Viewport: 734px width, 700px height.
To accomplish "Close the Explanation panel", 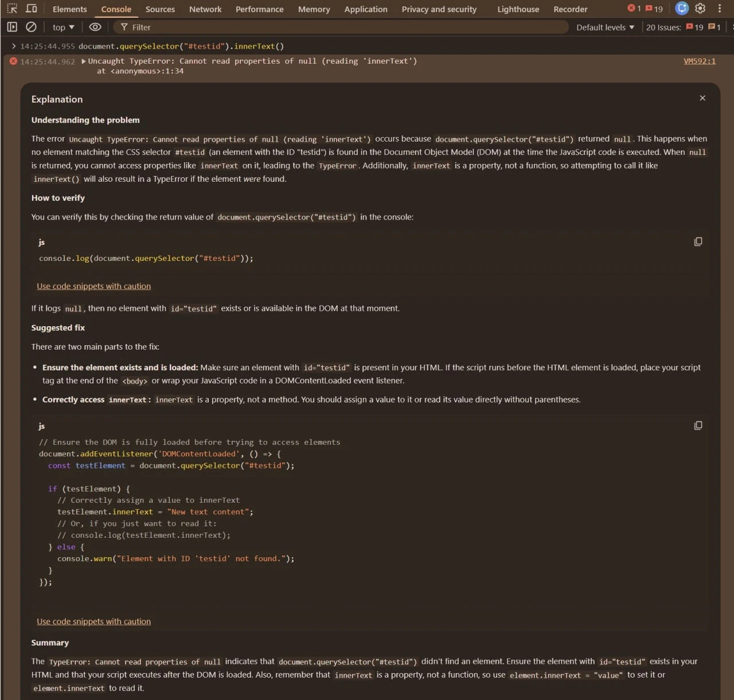I will click(702, 97).
